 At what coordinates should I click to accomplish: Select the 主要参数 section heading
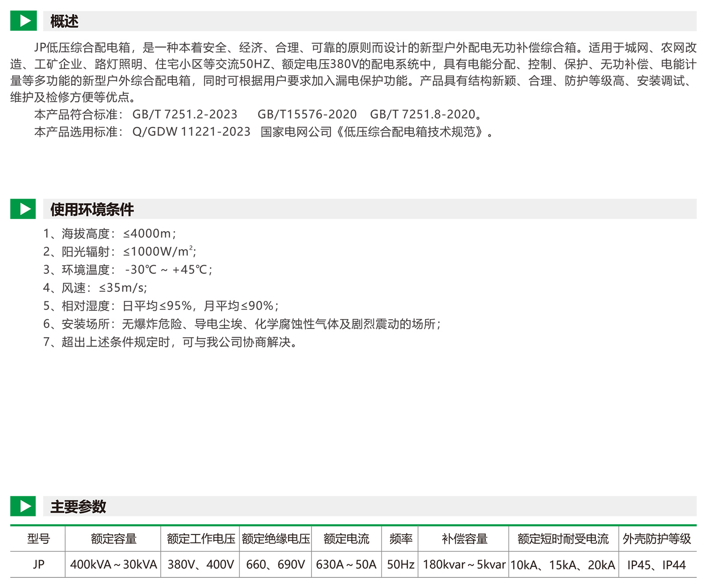78,507
